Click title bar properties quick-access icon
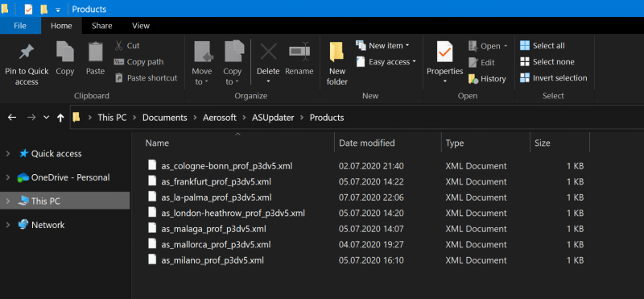 28,9
